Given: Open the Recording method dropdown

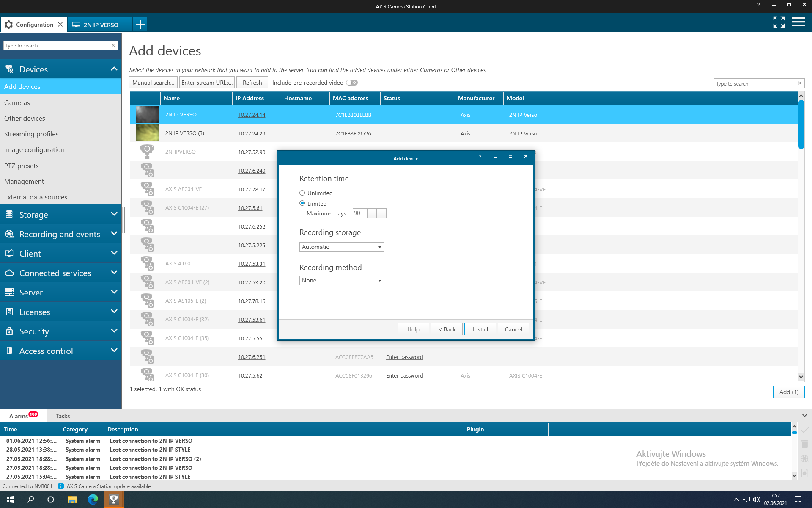Looking at the screenshot, I should click(x=341, y=280).
